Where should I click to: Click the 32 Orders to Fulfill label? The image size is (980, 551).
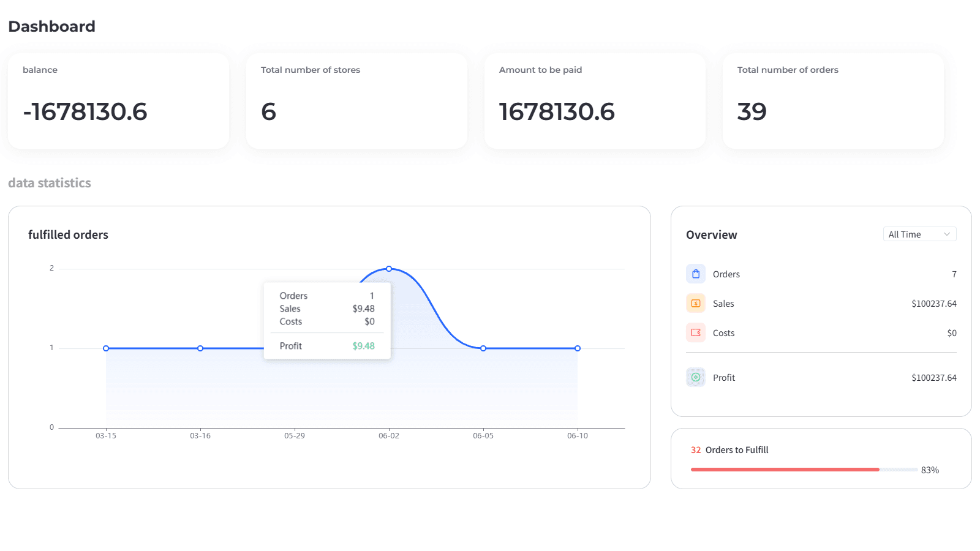pos(729,450)
